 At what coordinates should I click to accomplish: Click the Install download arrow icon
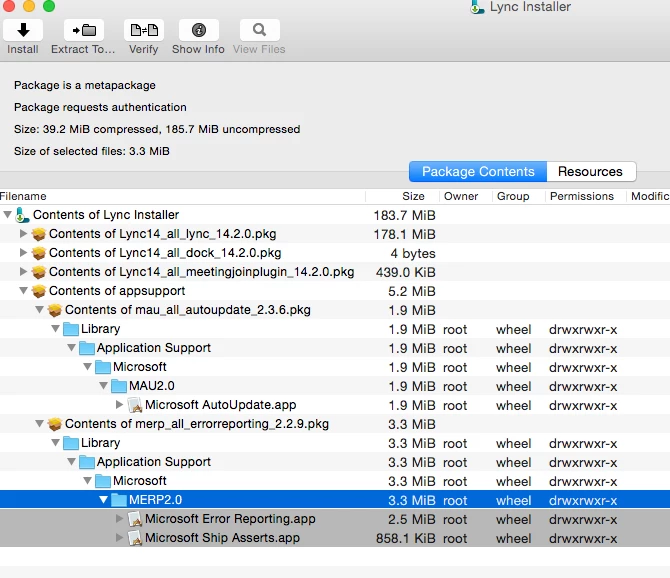pos(23,30)
